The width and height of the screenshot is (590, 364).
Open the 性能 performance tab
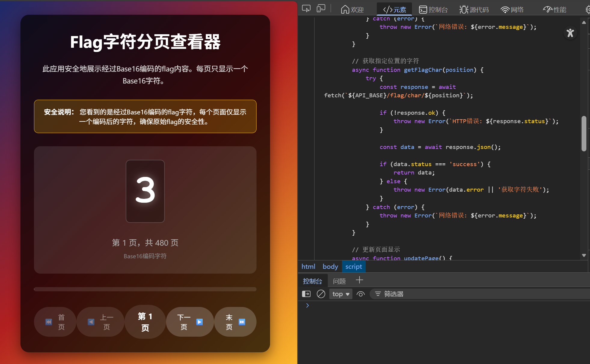pos(555,10)
